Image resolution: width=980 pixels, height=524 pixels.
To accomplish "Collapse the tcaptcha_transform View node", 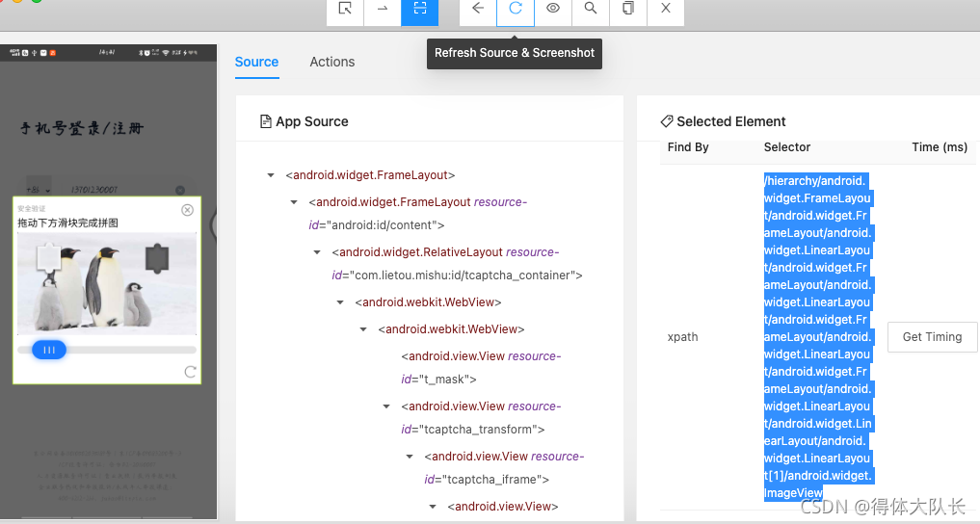I will [x=386, y=406].
